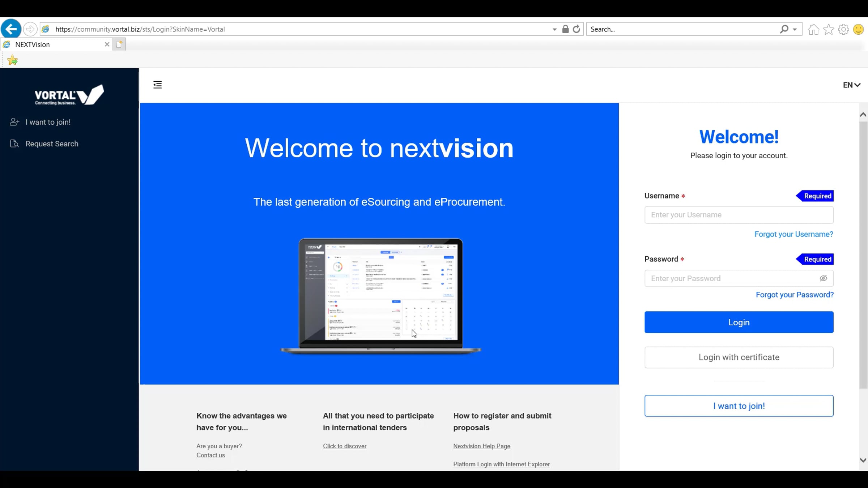Click the 'Please login to your account.' text
The width and height of the screenshot is (868, 488).
[x=739, y=155]
